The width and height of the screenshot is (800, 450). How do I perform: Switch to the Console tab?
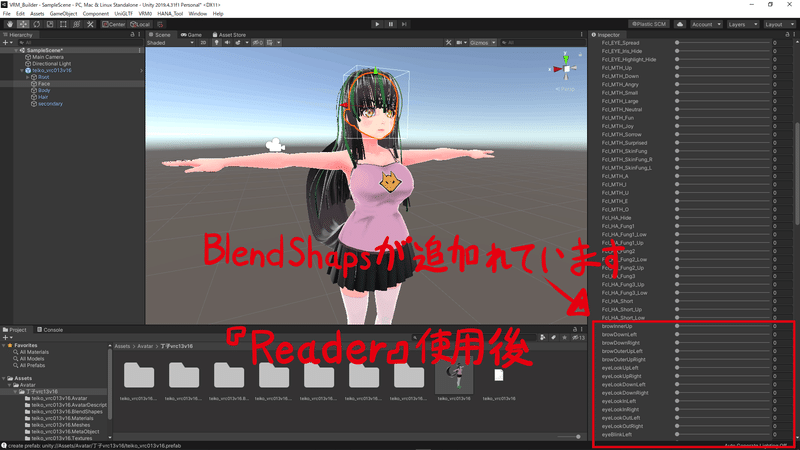point(49,330)
